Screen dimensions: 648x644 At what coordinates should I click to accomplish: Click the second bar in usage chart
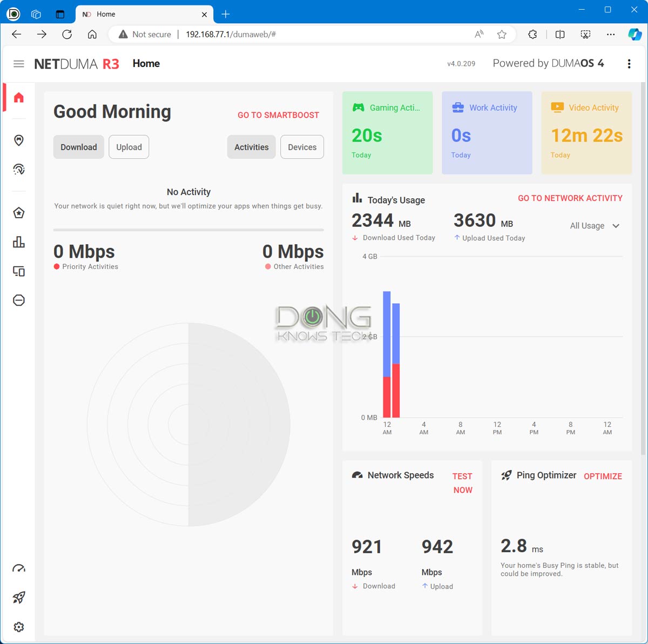396,360
